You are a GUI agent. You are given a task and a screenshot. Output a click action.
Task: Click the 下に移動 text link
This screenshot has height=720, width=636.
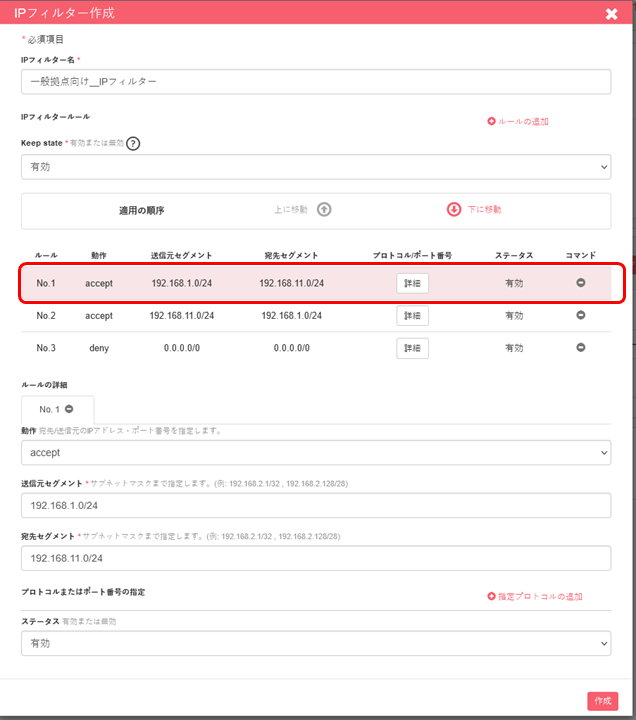[484, 209]
